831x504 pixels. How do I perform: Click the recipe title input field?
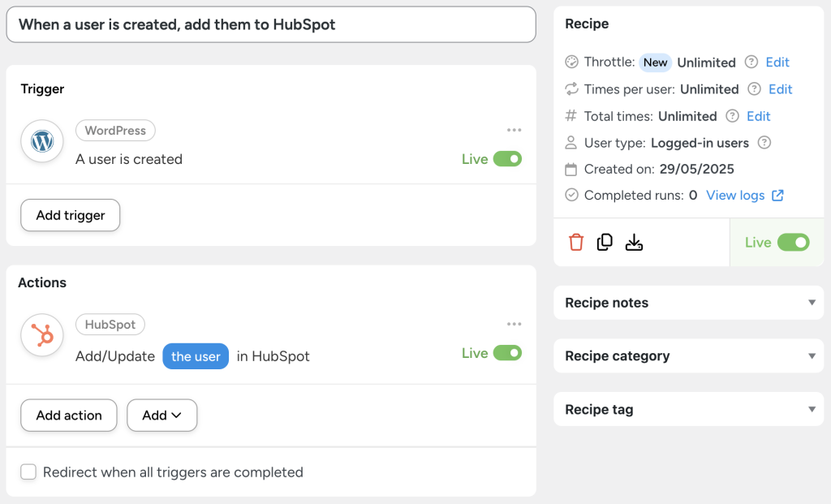pos(272,24)
